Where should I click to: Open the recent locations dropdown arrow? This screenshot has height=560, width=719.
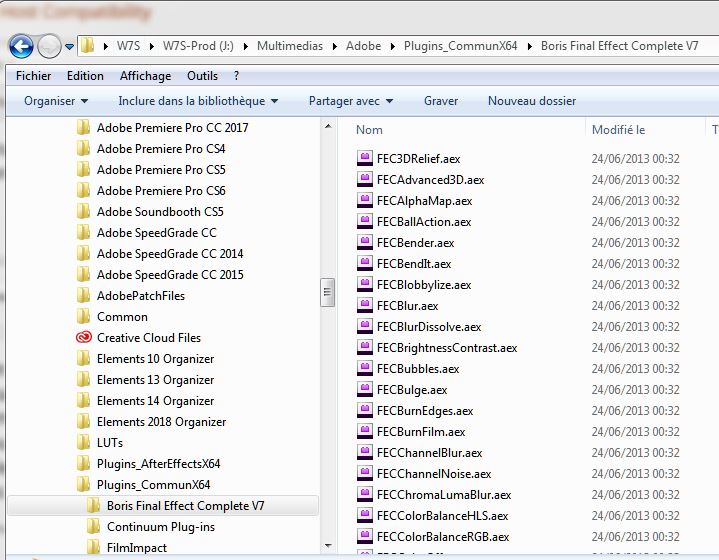(x=69, y=46)
